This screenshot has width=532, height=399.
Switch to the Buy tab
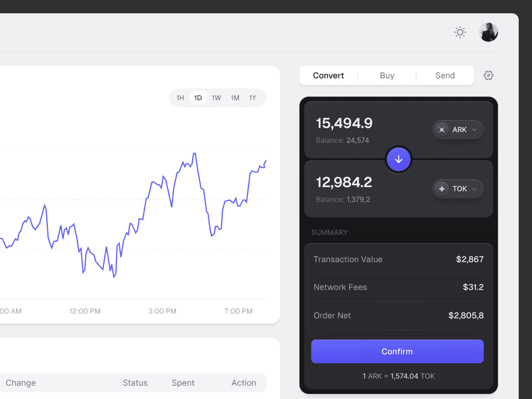[x=387, y=76]
